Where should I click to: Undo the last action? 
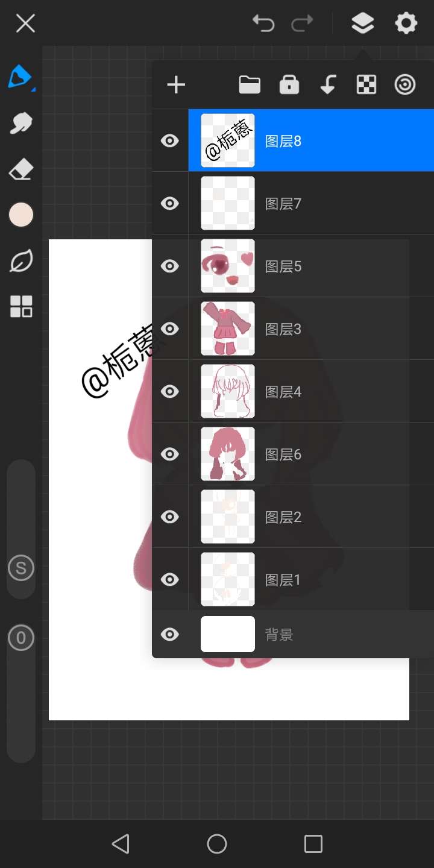coord(263,24)
